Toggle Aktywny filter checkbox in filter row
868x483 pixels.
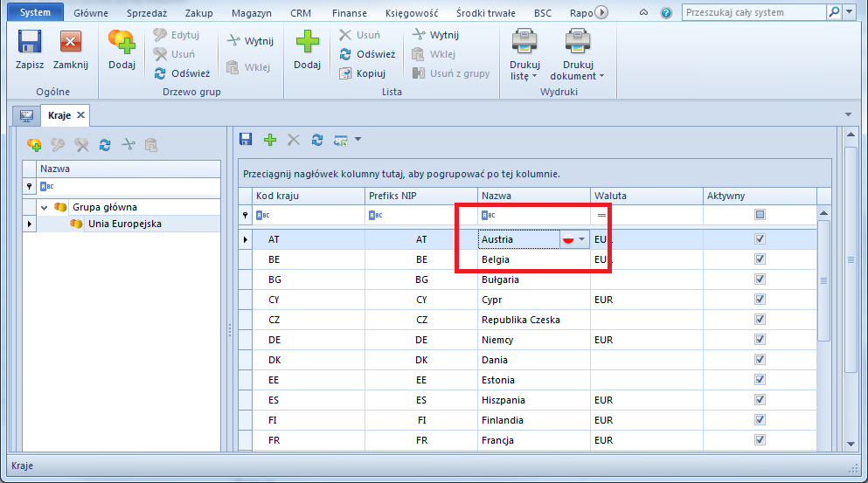tap(760, 215)
